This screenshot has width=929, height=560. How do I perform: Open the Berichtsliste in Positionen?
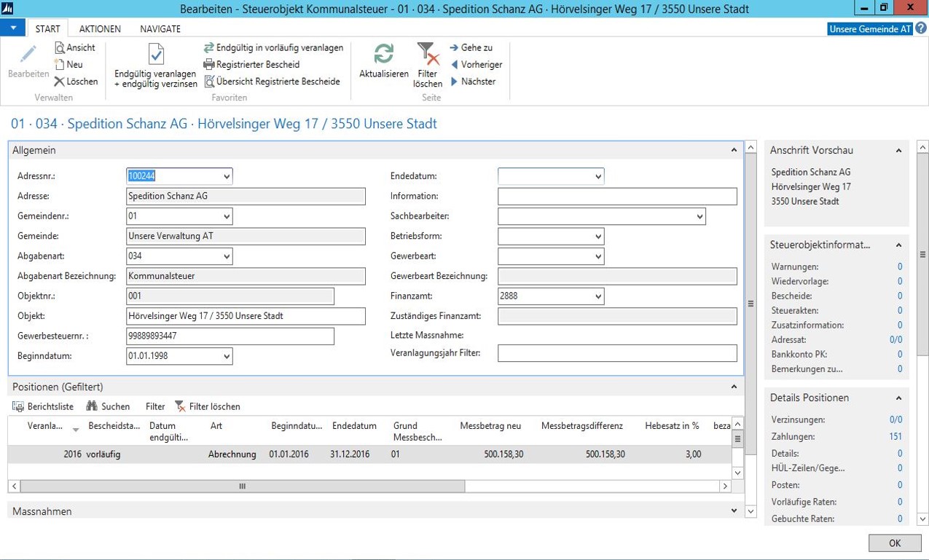(x=43, y=406)
